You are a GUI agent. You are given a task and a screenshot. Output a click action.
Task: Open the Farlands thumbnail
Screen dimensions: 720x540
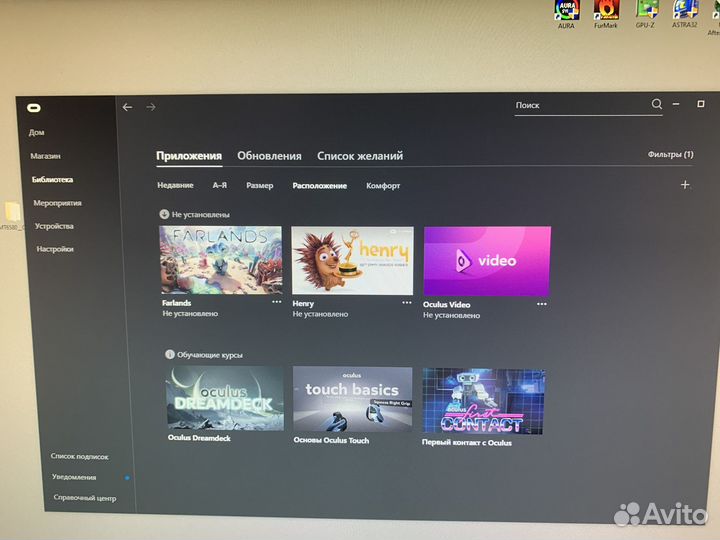(x=221, y=260)
